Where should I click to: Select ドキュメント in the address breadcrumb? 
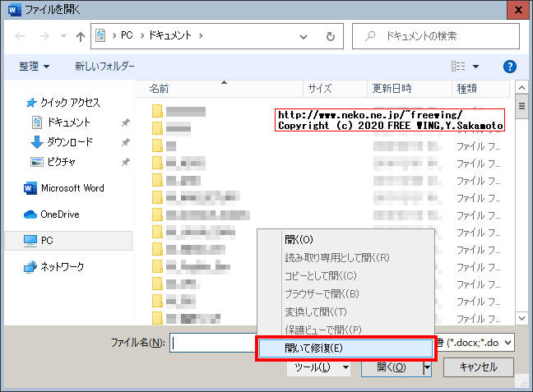pos(170,35)
